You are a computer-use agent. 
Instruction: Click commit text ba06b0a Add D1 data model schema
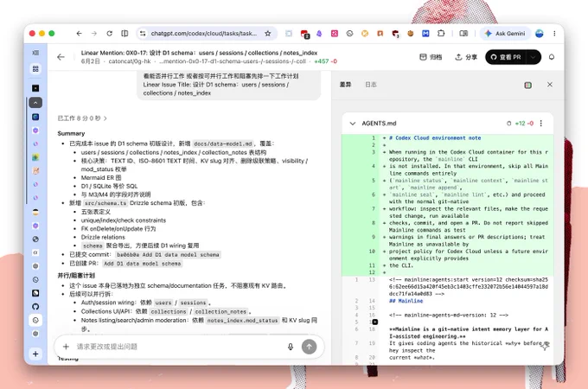[167, 255]
